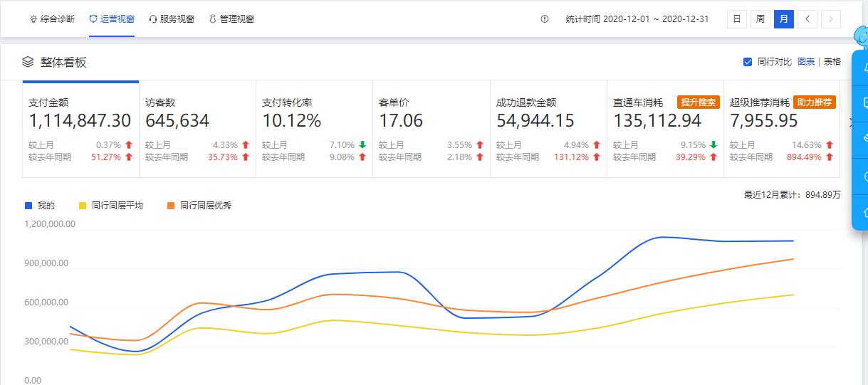Click the 1,114,847.30 payment amount value
The width and height of the screenshot is (868, 385).
(80, 121)
